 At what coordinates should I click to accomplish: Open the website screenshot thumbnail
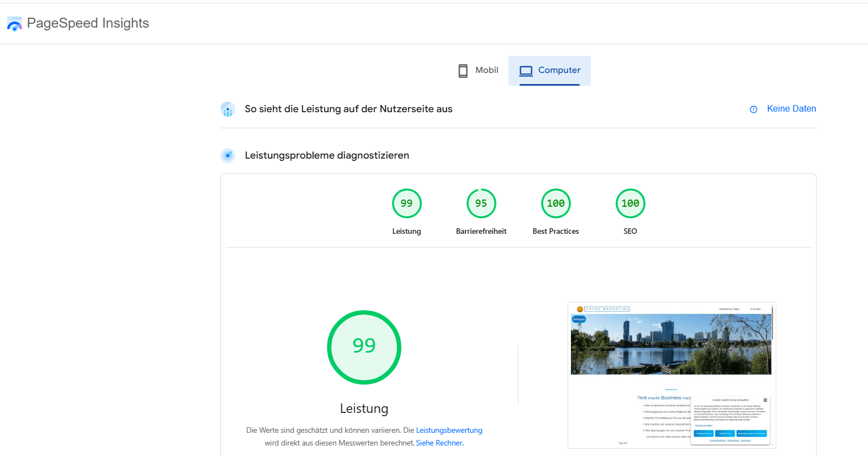671,375
